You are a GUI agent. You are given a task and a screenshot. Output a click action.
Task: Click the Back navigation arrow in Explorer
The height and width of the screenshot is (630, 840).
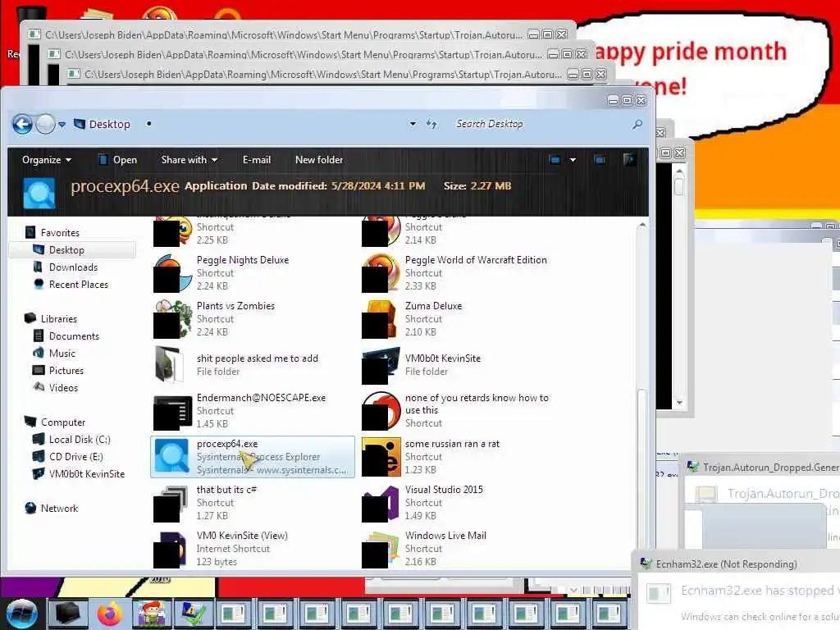[22, 125]
